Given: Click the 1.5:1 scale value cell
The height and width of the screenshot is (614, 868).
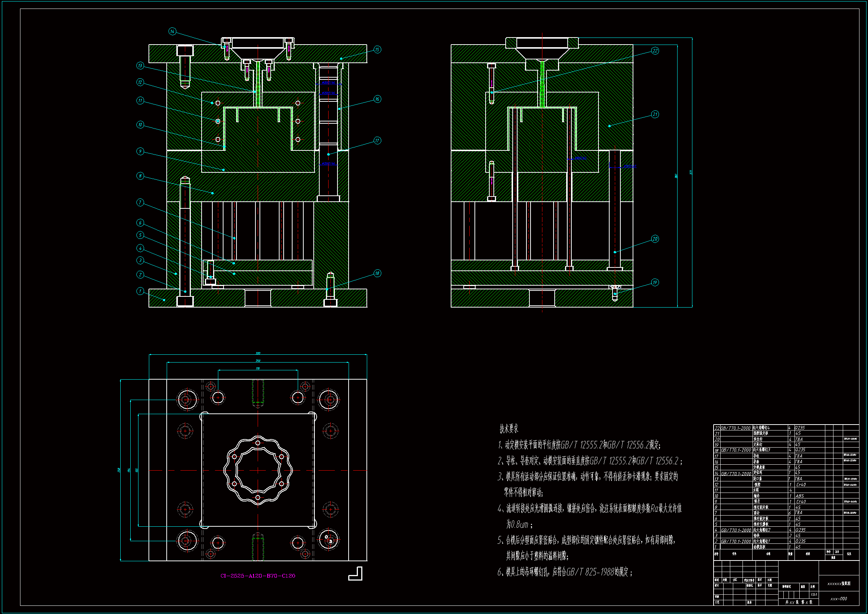Looking at the screenshot, I should [813, 594].
